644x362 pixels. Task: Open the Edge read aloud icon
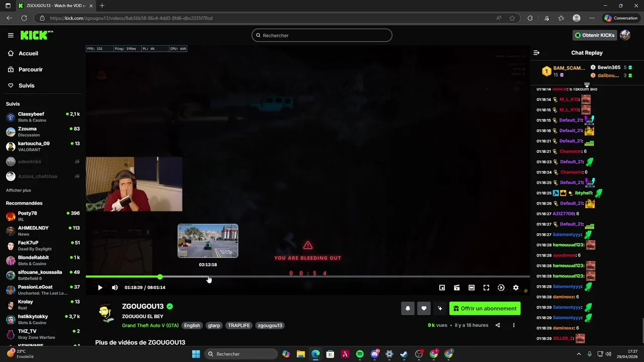(x=499, y=18)
